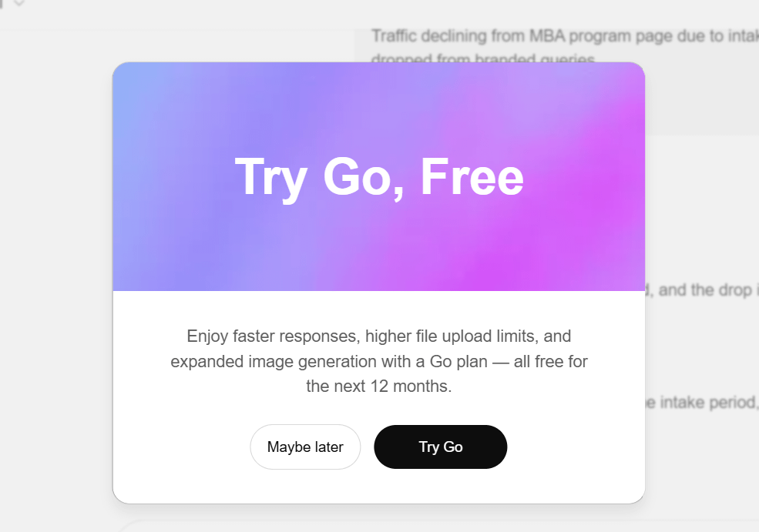Viewport: 759px width, 532px height.
Task: Click the blurred and the drop text
Action: click(702, 289)
